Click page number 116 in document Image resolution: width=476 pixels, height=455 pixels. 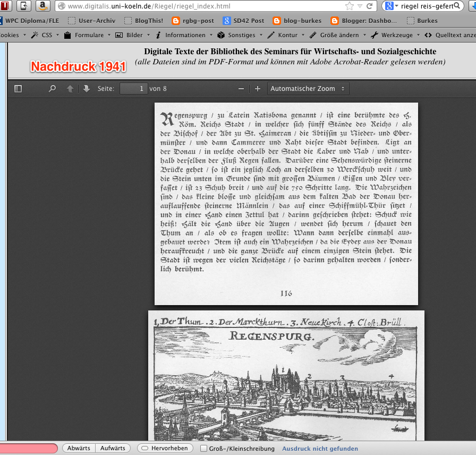tap(286, 293)
